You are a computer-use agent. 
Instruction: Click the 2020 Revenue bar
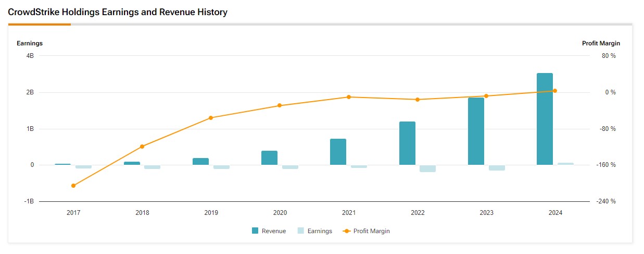point(269,158)
